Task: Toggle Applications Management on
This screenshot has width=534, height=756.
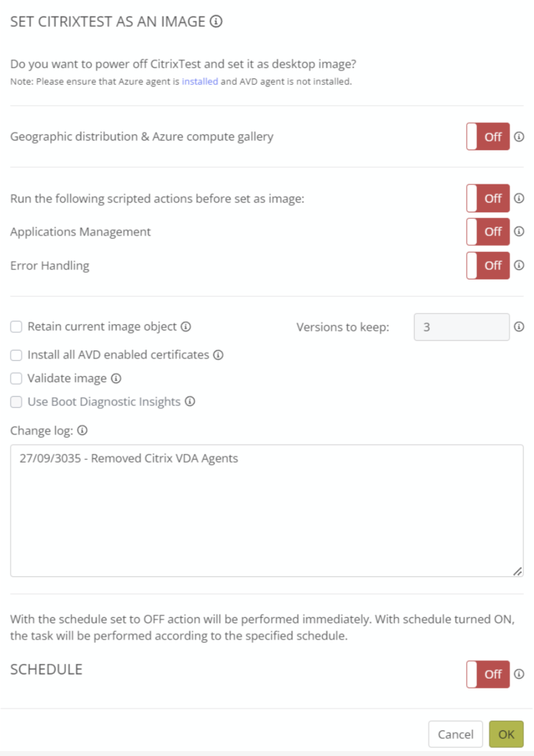Action: pos(488,232)
